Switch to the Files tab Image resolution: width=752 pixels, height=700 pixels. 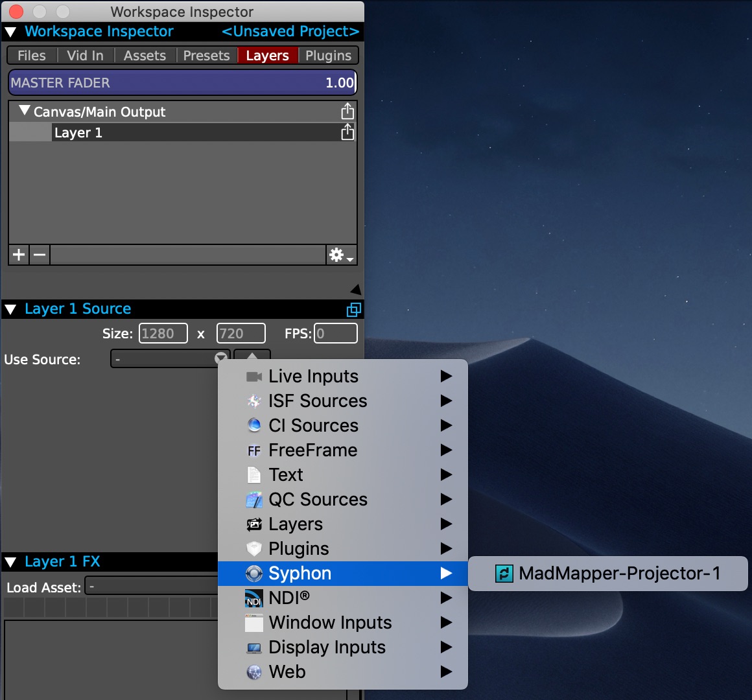coord(32,56)
